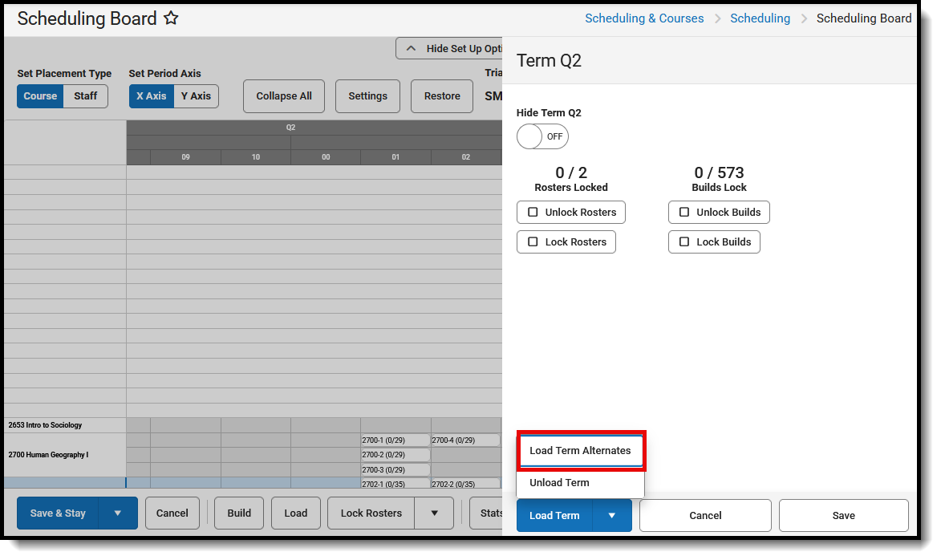Check the Lock Builds checkbox
Screen dimensions: 941x560
[684, 241]
